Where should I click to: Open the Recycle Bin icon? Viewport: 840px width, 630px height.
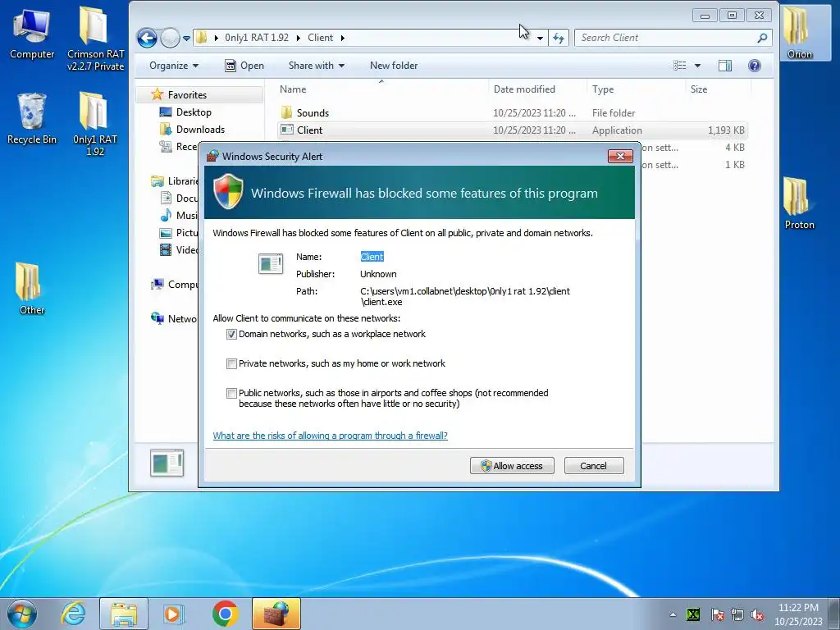point(32,119)
